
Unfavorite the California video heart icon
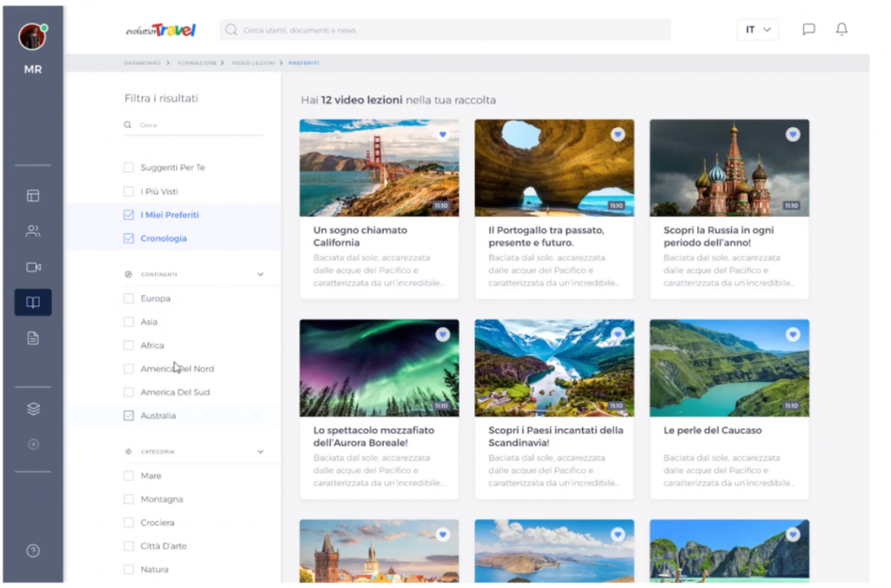(442, 135)
